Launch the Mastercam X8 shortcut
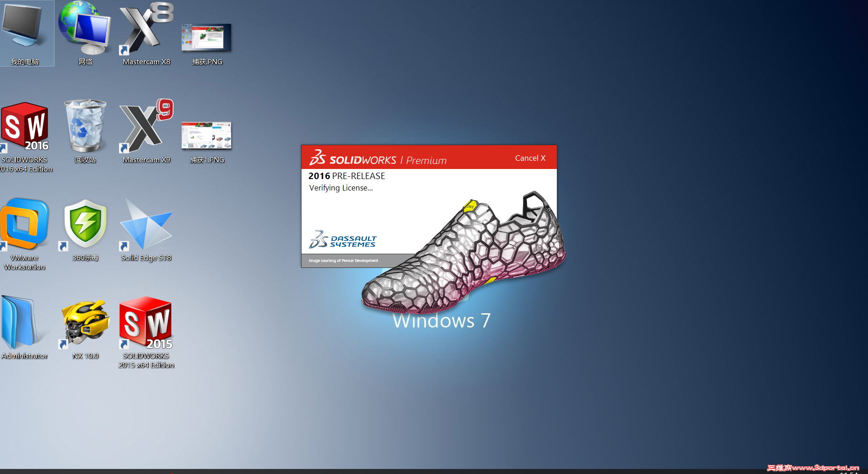Screen dimensions: 868x474 (146, 33)
